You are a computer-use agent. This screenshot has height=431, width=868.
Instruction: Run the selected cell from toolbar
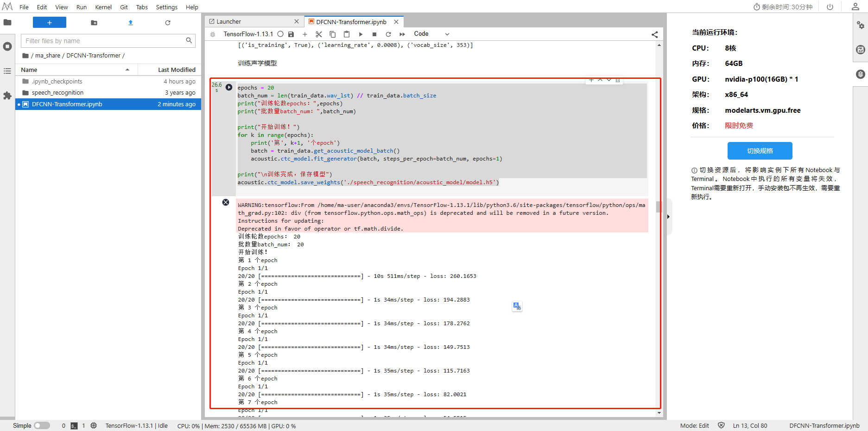[361, 34]
